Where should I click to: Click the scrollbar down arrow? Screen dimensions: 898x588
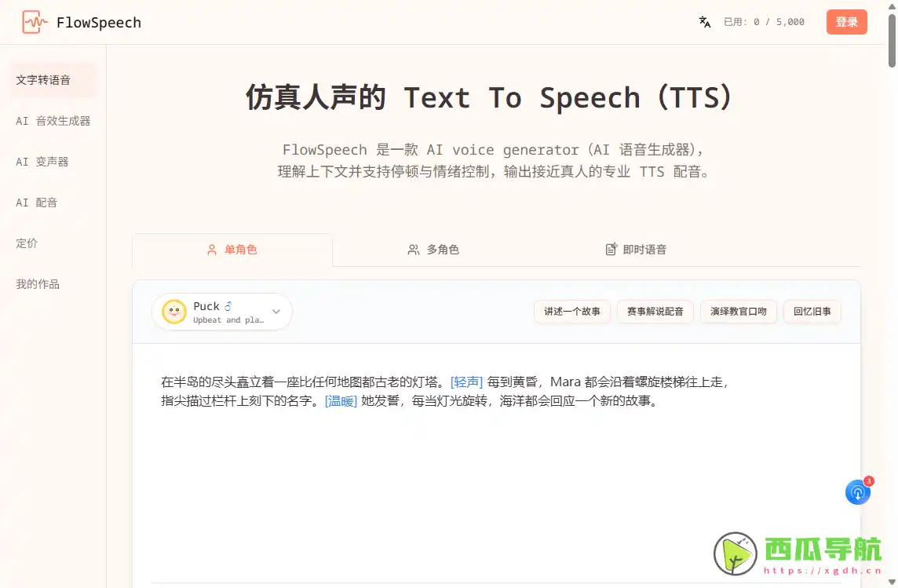[x=892, y=583]
